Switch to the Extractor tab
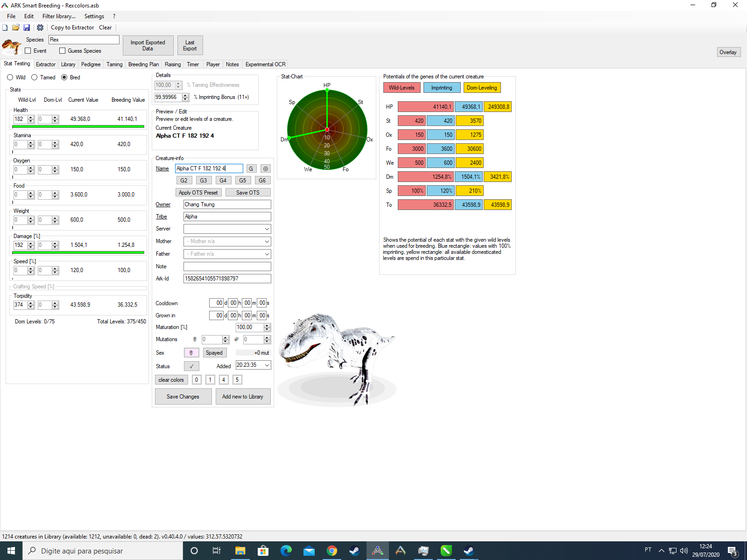747x560 pixels. point(46,64)
